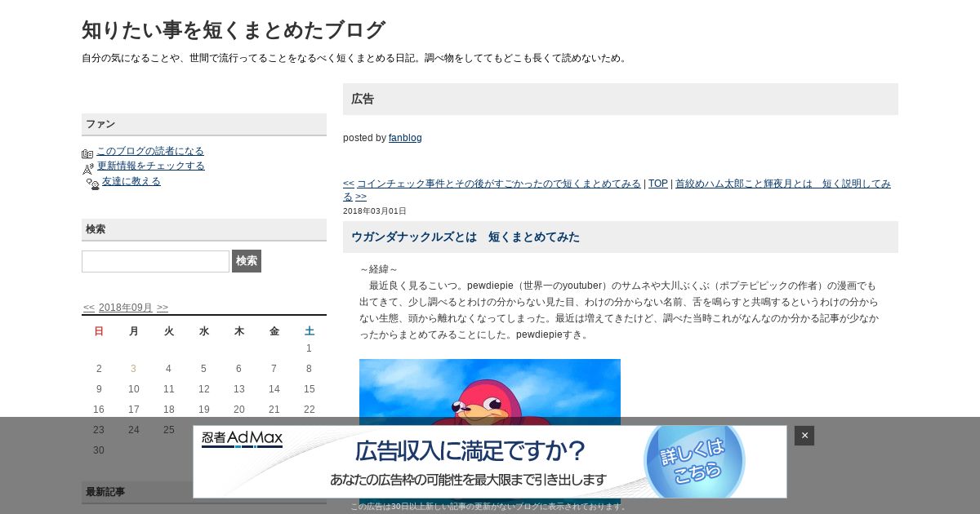Viewport: 980px width, 514px height.
Task: Click calendar day 7
Action: point(274,369)
